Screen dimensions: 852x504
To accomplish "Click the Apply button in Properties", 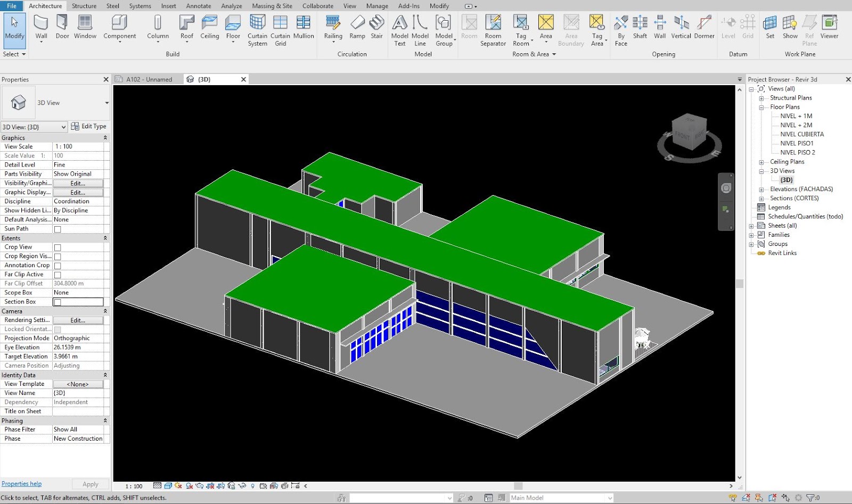I will 90,483.
